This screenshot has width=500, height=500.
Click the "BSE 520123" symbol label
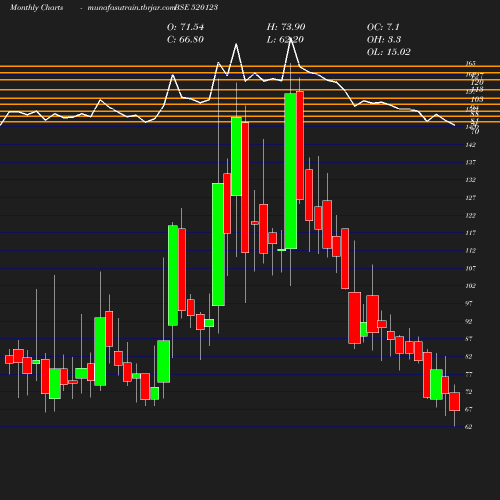(196, 7)
